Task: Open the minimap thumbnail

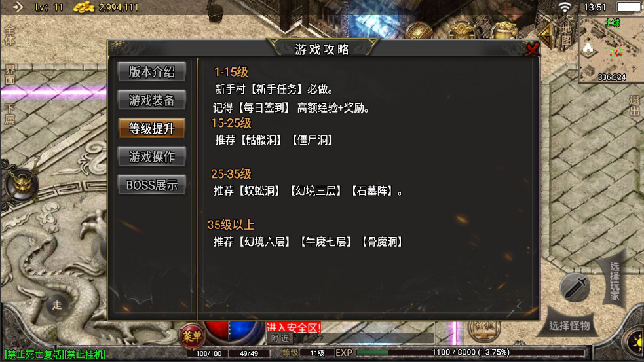Action: [x=611, y=50]
